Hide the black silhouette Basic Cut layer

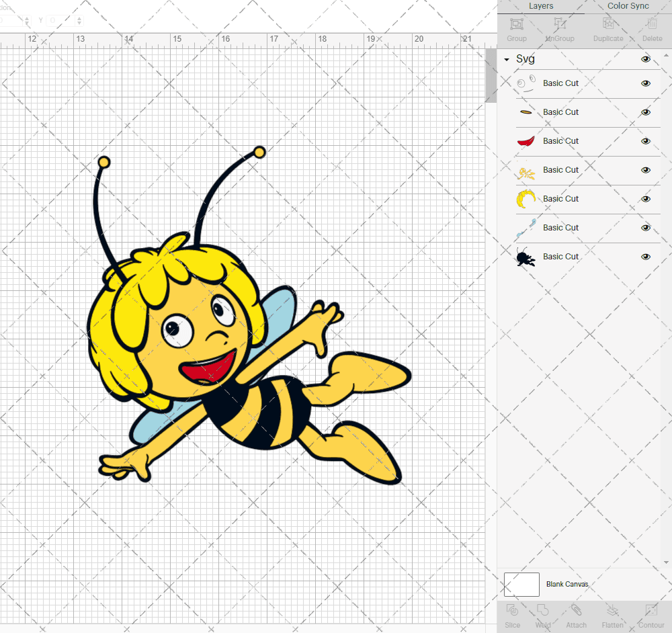[646, 257]
